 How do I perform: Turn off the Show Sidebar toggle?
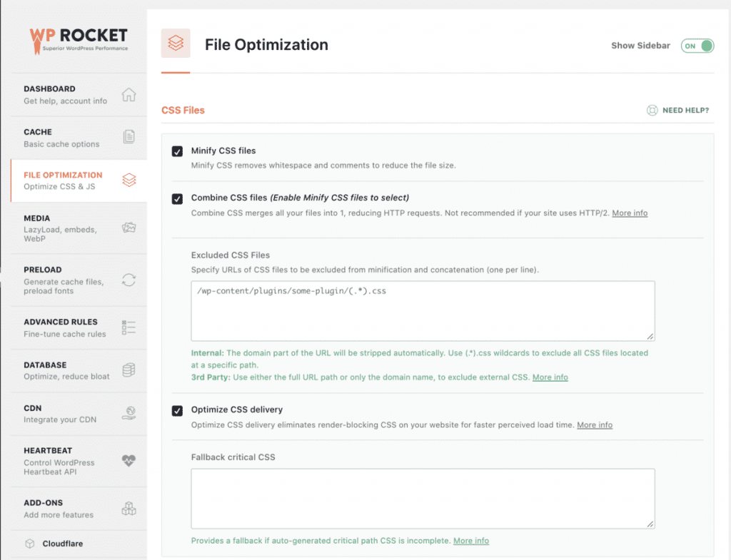click(697, 46)
